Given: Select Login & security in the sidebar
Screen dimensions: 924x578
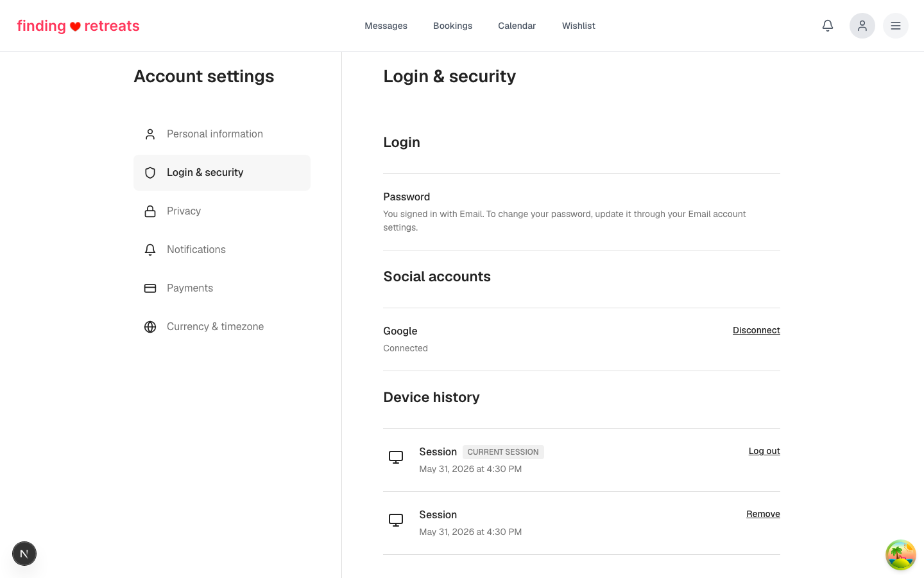Looking at the screenshot, I should coord(222,173).
